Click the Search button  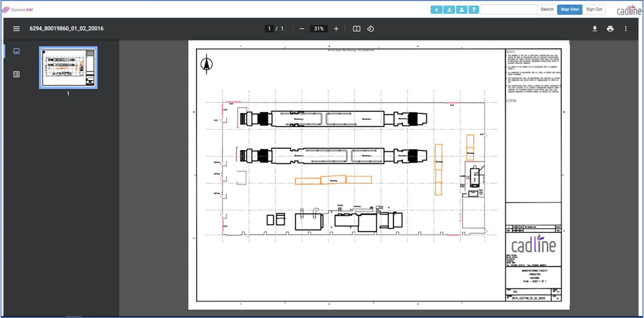pos(547,9)
